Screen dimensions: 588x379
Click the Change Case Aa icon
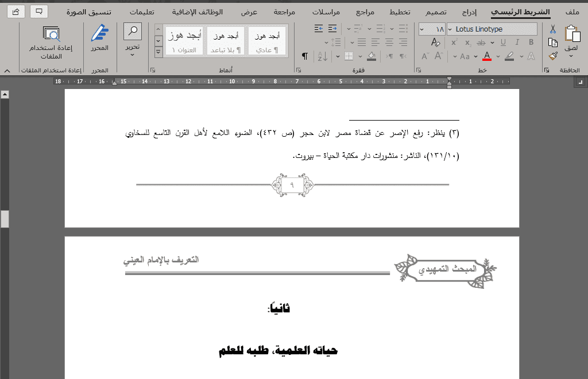click(465, 56)
